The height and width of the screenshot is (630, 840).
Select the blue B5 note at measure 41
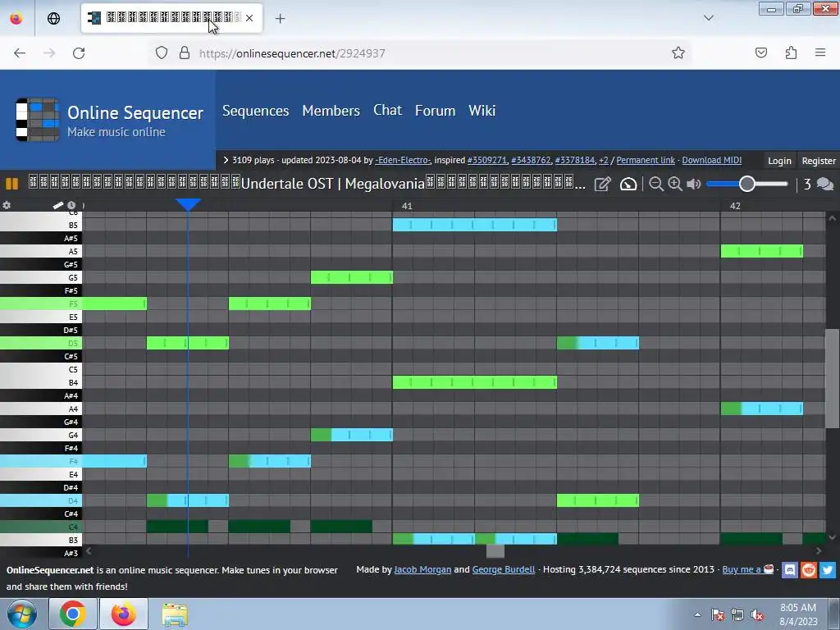point(475,225)
